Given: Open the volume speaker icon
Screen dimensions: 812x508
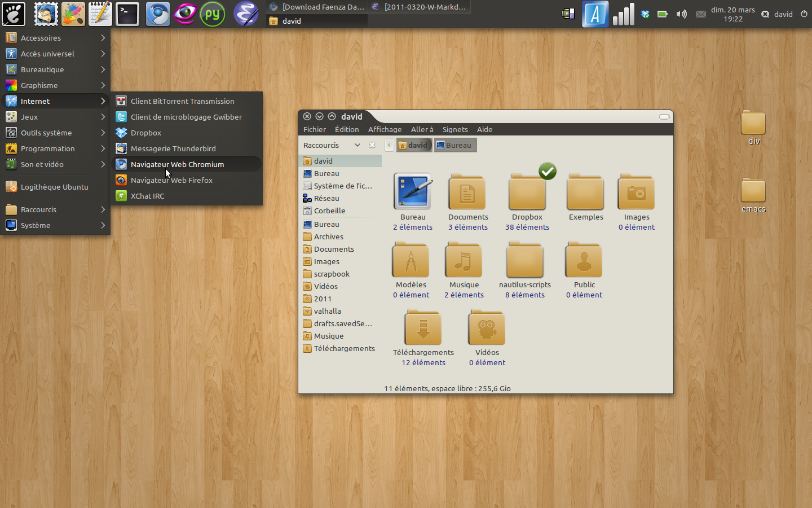Looking at the screenshot, I should click(681, 14).
